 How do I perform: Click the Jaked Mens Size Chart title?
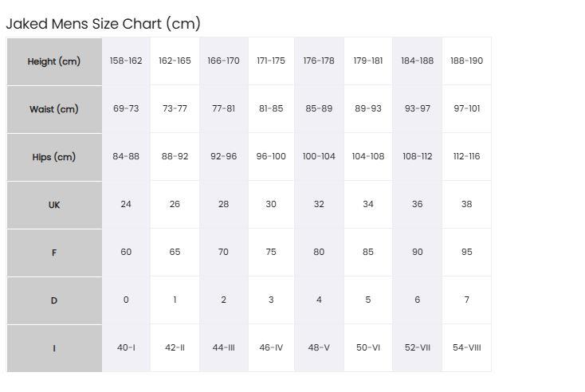pos(104,24)
